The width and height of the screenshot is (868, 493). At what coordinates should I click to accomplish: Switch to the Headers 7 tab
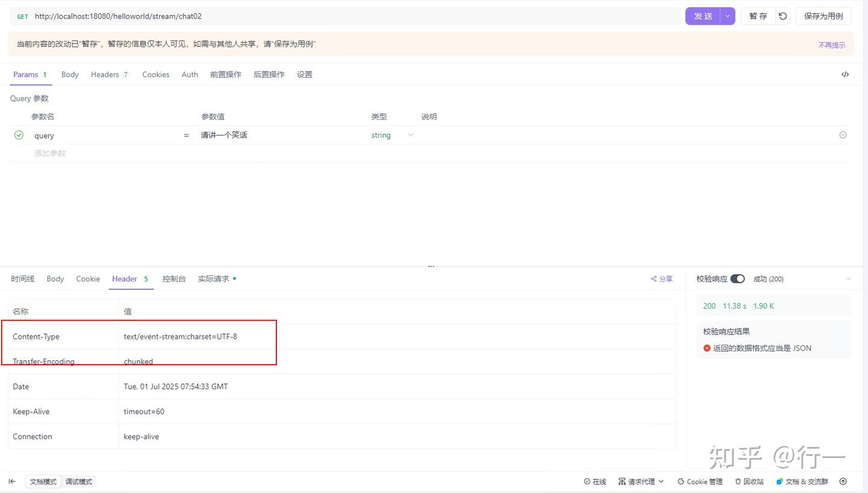tap(108, 74)
